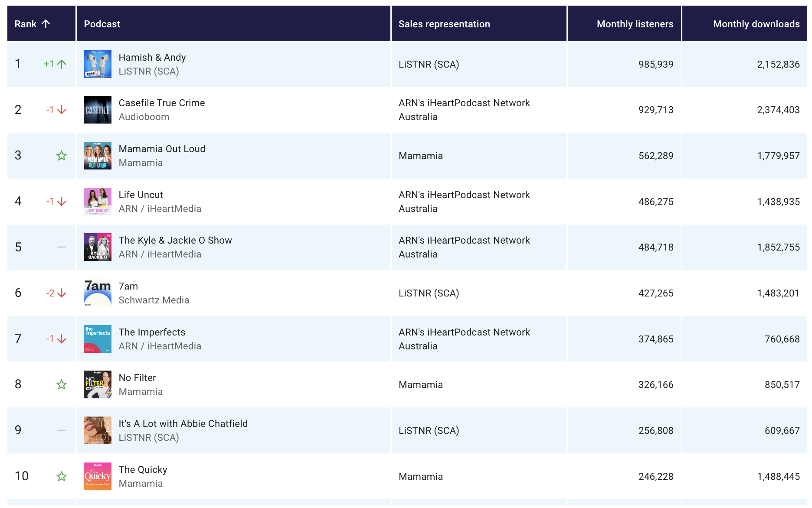Open the 7am podcast cover art

(x=98, y=293)
